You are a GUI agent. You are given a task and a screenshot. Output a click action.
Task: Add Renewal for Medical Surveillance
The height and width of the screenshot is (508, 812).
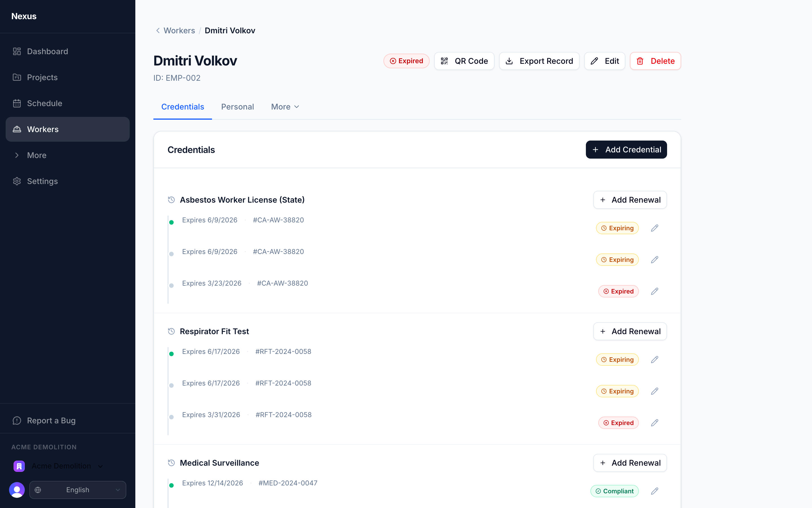(x=630, y=463)
